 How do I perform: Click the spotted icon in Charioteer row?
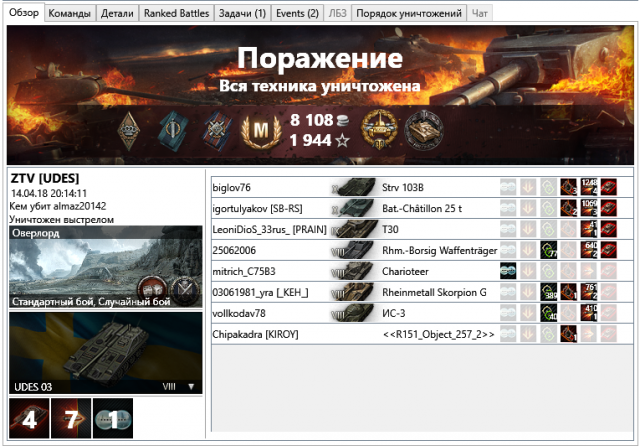(508, 270)
